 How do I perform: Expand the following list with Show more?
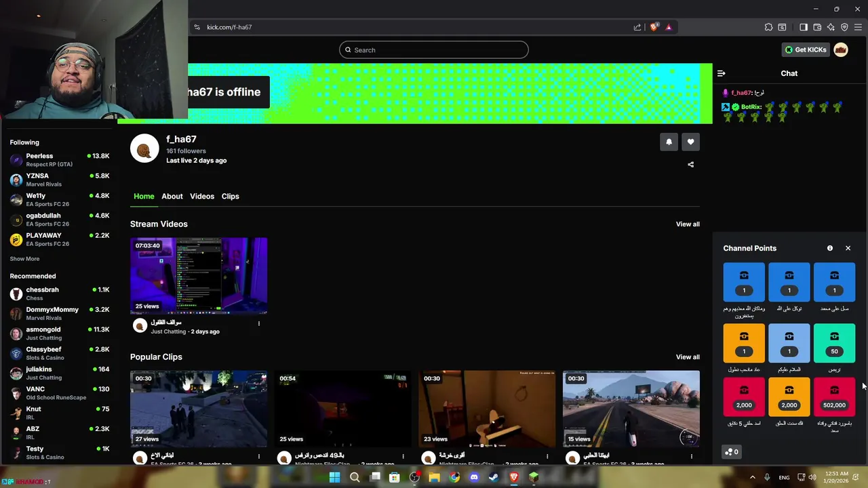point(24,259)
